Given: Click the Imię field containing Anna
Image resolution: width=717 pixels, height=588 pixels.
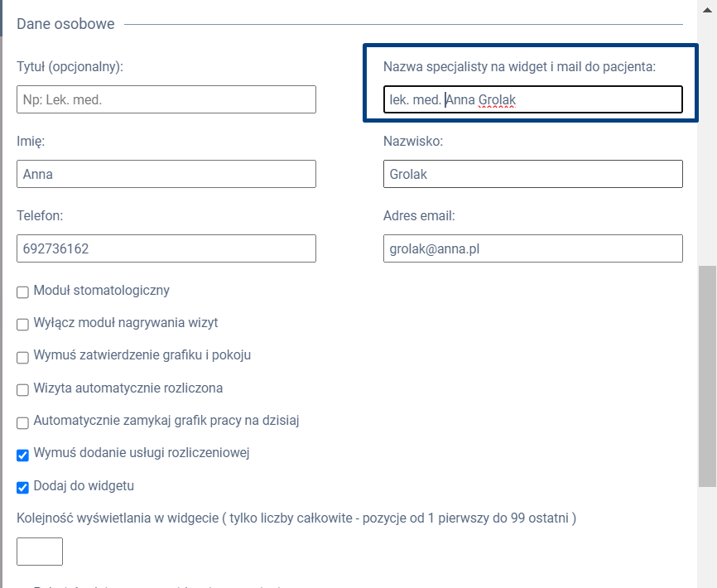Looking at the screenshot, I should tap(166, 174).
